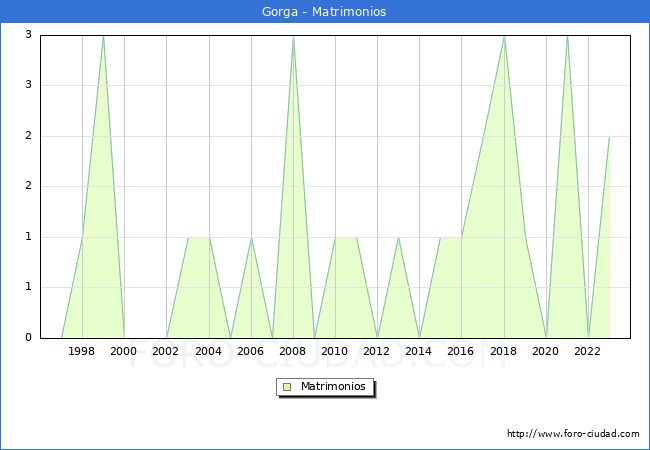Click the 2020 year tick label

[x=546, y=351]
